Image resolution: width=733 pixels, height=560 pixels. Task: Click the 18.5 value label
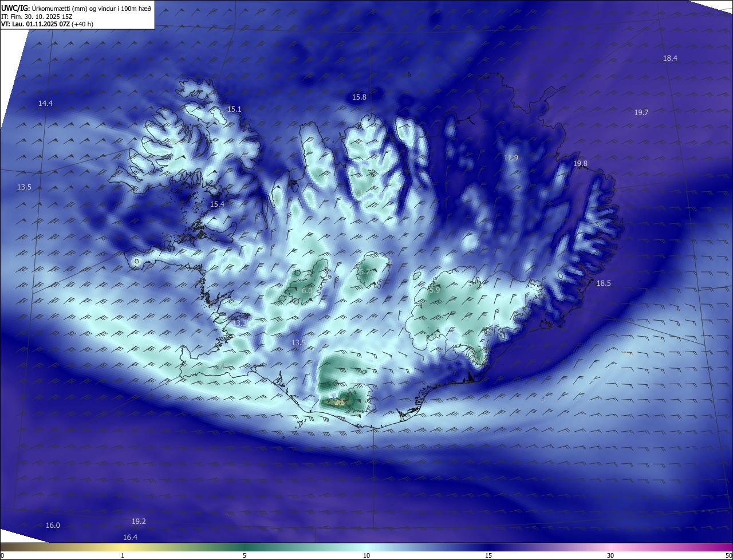click(x=604, y=283)
